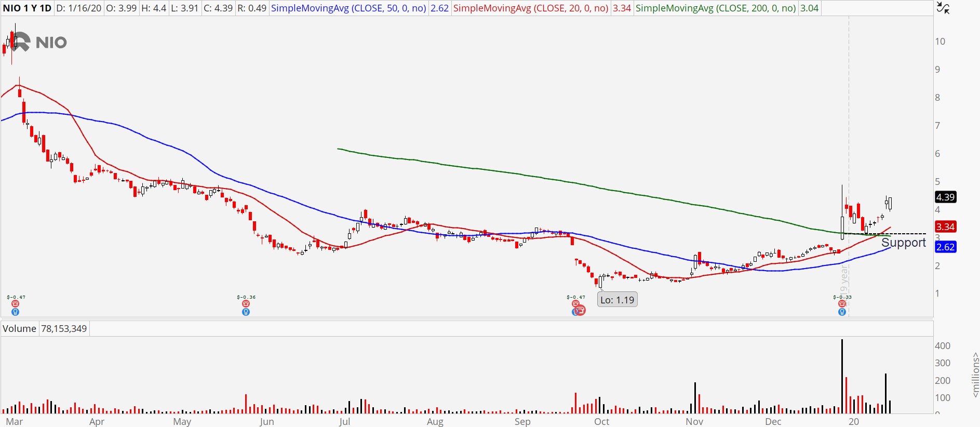Click the "$-0.36" earnings label
The height and width of the screenshot is (427, 980).
(246, 297)
